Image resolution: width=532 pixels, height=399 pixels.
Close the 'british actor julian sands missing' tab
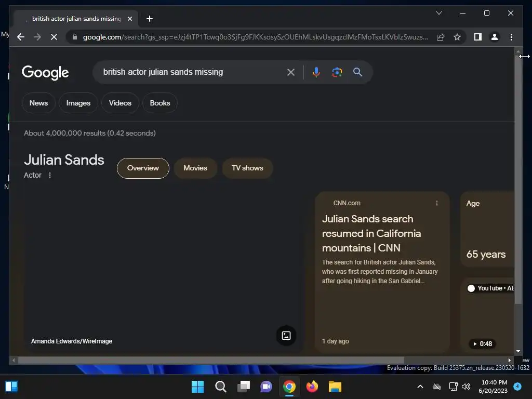point(129,19)
